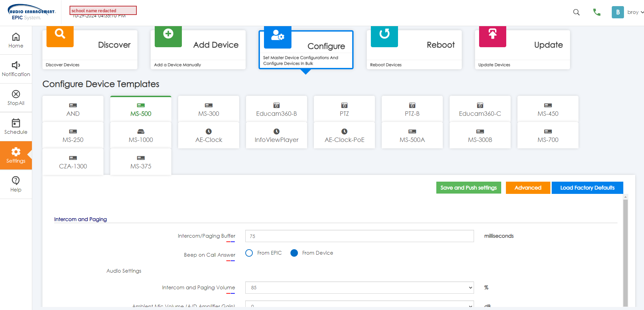Open the Ambient Mic Volume dropdown
The height and width of the screenshot is (310, 644).
pyautogui.click(x=359, y=304)
